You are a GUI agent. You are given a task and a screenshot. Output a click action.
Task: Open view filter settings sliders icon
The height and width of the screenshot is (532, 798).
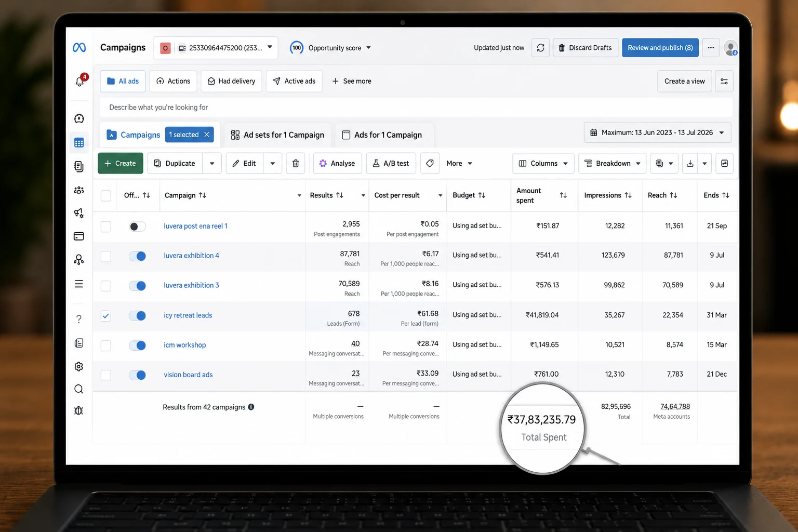(724, 82)
